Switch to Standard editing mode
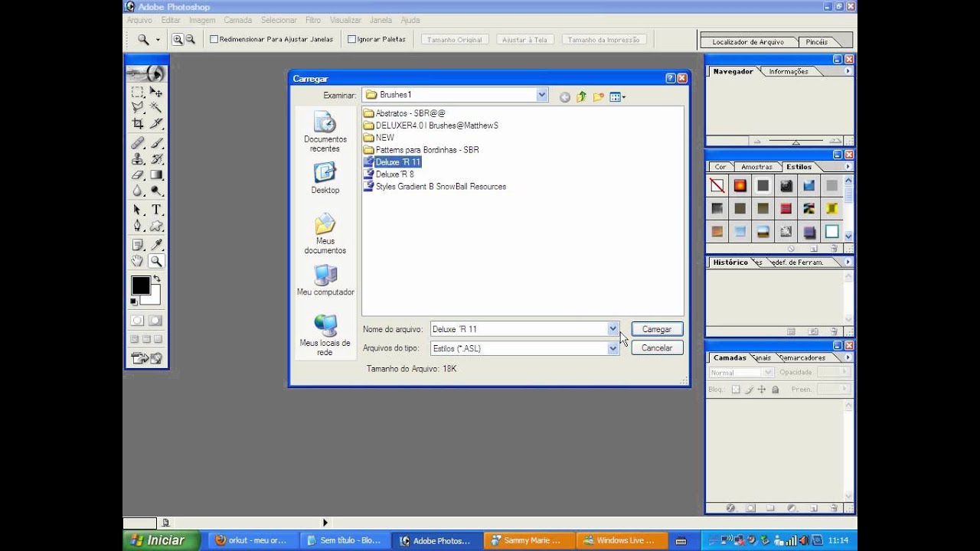Image resolution: width=980 pixels, height=551 pixels. click(137, 321)
